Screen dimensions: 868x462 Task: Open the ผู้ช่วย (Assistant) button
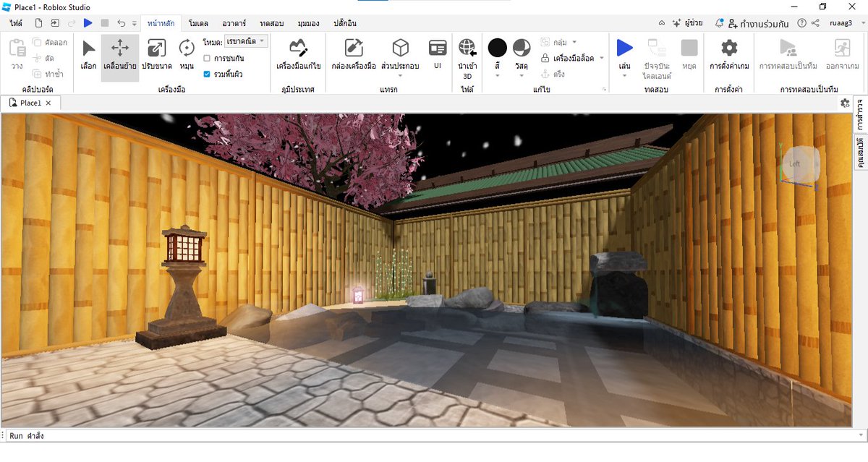click(687, 23)
